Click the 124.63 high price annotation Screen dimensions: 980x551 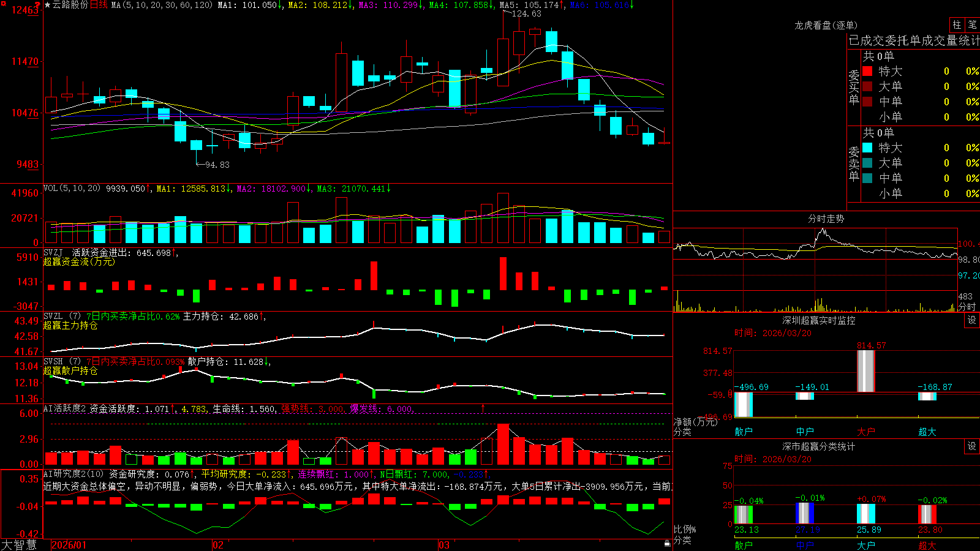pos(526,13)
